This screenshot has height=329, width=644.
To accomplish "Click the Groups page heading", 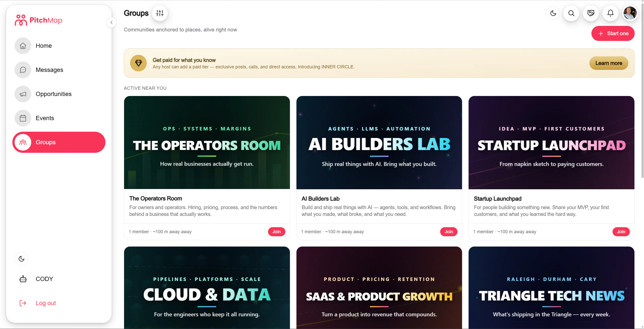I will tap(136, 13).
